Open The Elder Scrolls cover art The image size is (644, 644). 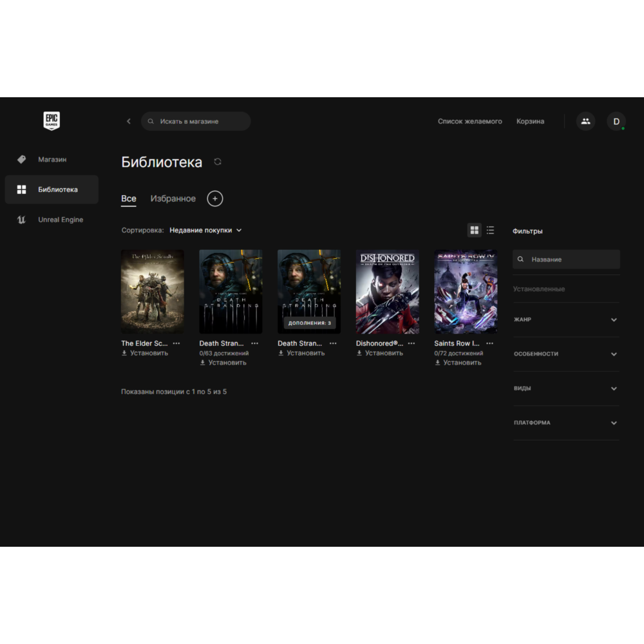click(x=153, y=292)
